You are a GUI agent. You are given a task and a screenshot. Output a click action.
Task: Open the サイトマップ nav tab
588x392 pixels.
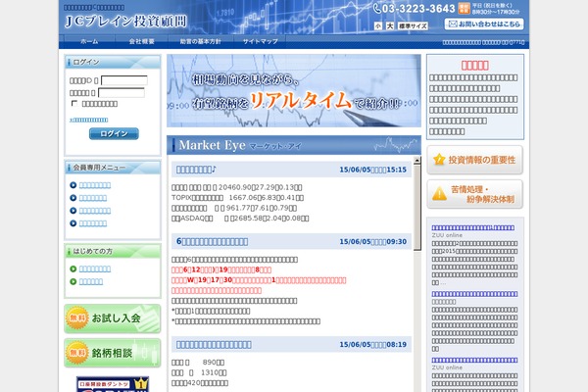pos(261,41)
